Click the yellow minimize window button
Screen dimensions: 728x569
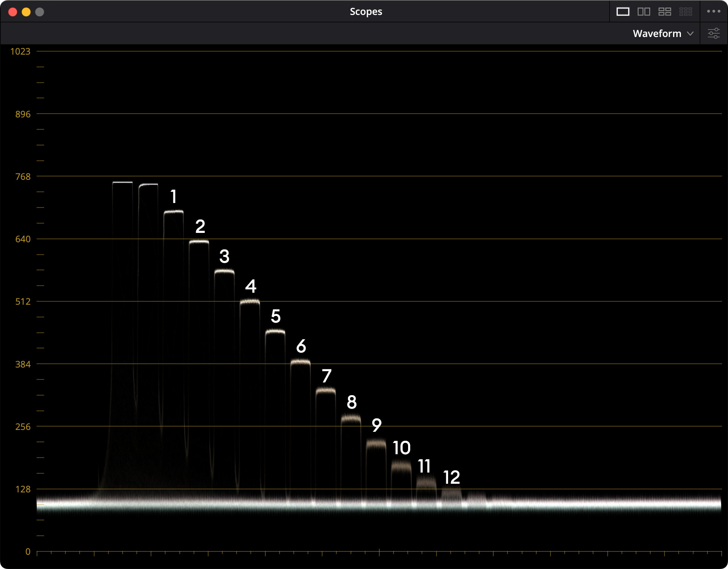26,12
